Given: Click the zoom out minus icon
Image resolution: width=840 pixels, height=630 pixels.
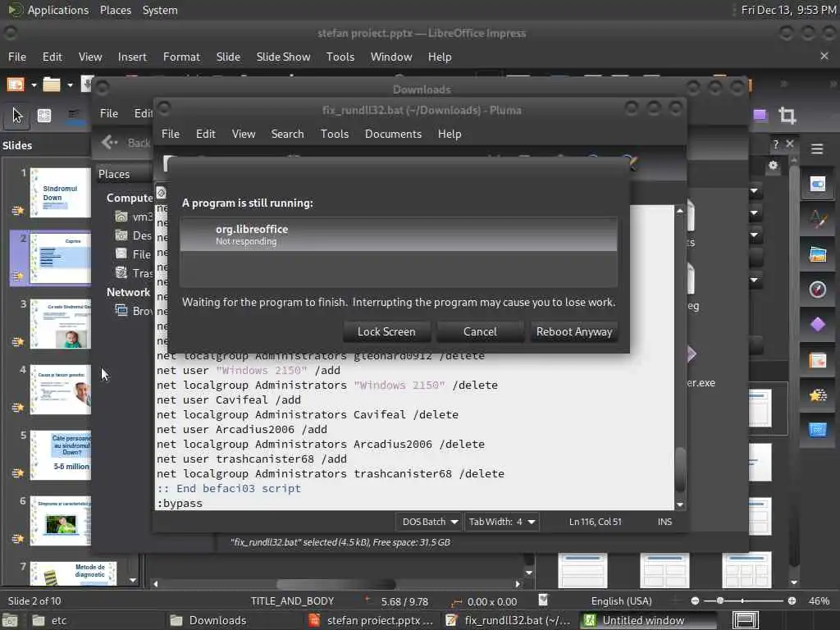Looking at the screenshot, I should pyautogui.click(x=695, y=601).
